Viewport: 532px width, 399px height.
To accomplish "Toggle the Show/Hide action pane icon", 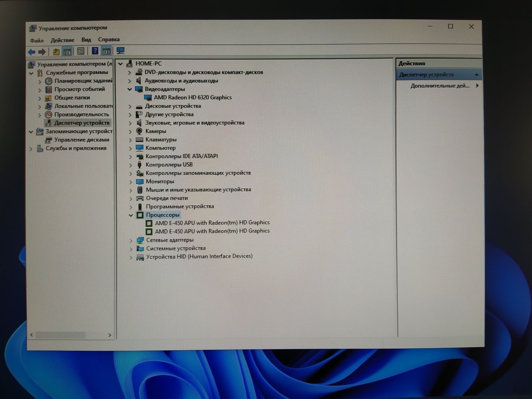I will click(x=107, y=51).
